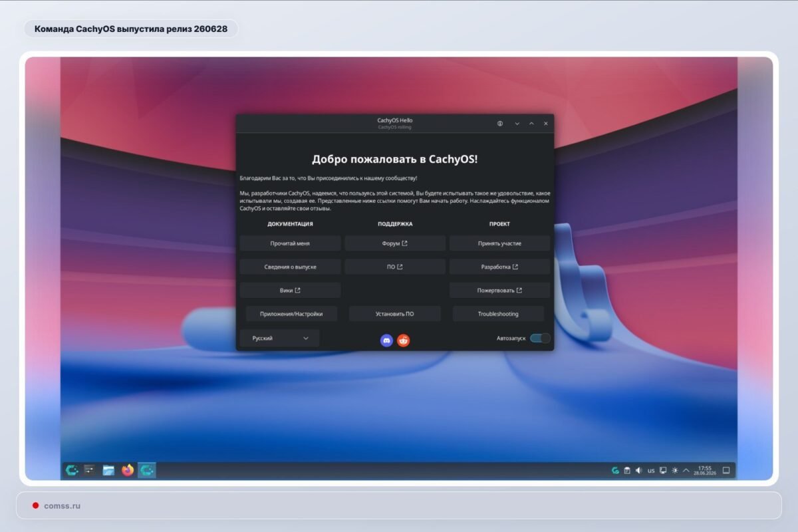Click the Установить ПО button
The image size is (798, 532).
pyautogui.click(x=395, y=314)
